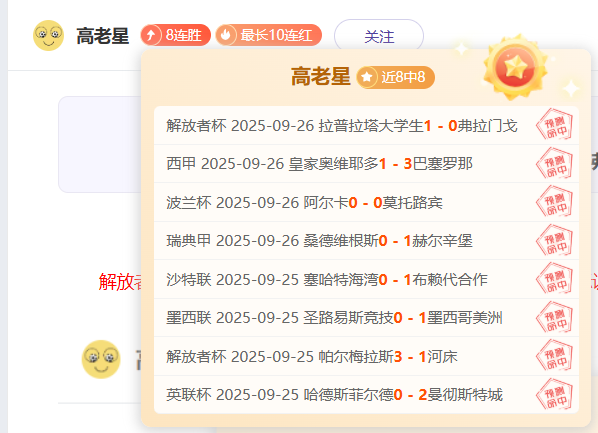Viewport: 598px width, 433px height.
Task: Click the 关注 follow button
Action: pyautogui.click(x=379, y=36)
